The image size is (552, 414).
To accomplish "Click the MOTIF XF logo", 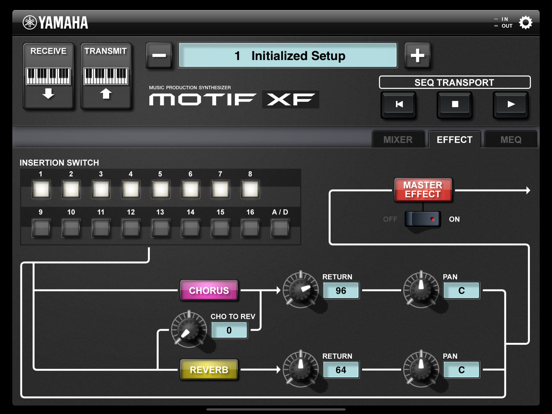I will (x=233, y=99).
